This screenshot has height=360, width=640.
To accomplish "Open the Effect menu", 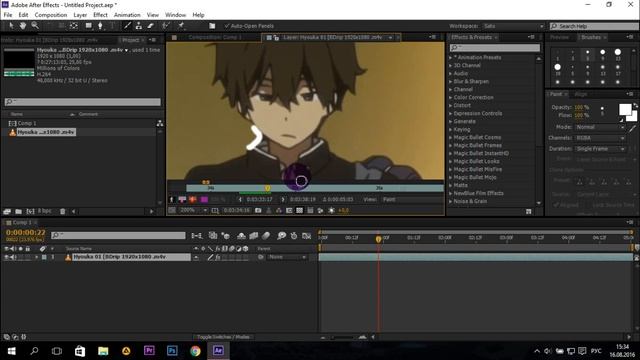I will click(x=100, y=15).
